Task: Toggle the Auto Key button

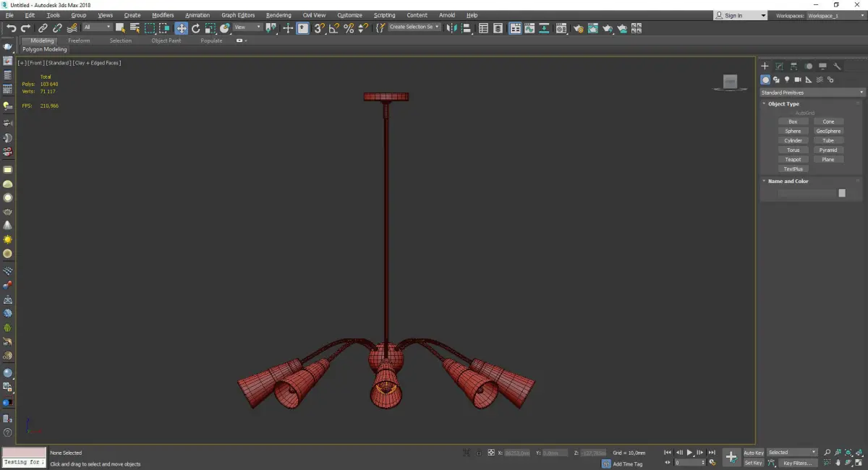Action: click(754, 453)
